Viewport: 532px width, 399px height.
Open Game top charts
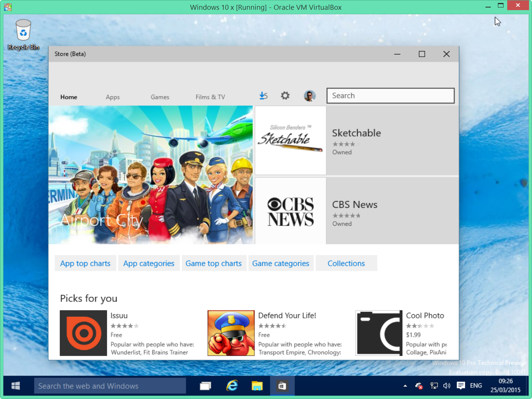coord(214,263)
